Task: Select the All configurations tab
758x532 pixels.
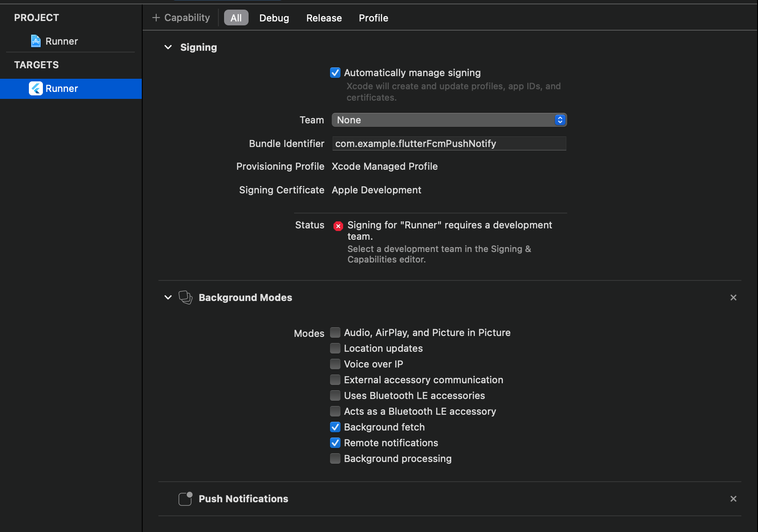Action: [236, 18]
